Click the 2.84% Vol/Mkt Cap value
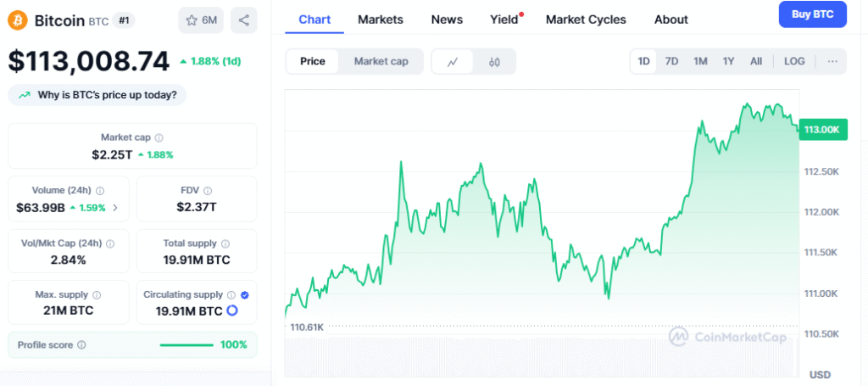Screen dimensions: 868x386 click(x=68, y=260)
